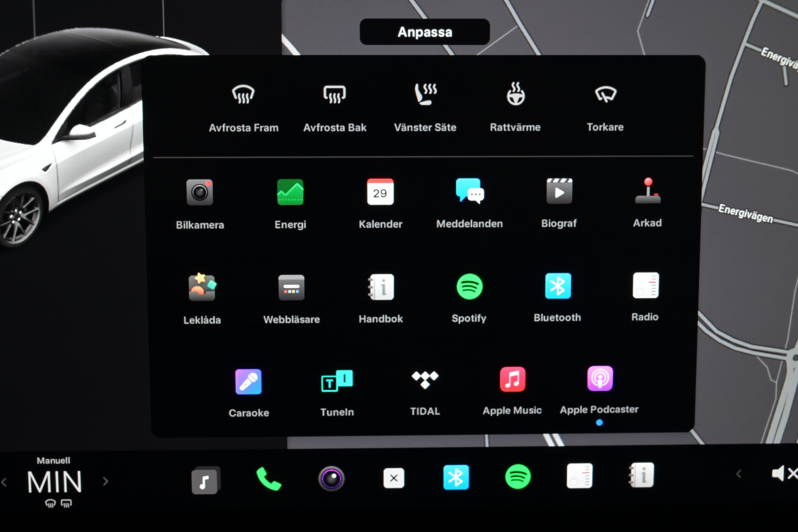Image resolution: width=798 pixels, height=532 pixels.
Task: Launch the Webbläsare browser app
Action: pos(291,299)
